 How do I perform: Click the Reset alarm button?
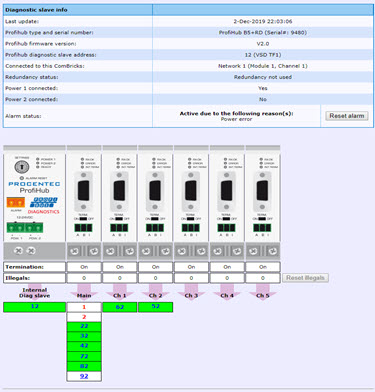(x=347, y=116)
